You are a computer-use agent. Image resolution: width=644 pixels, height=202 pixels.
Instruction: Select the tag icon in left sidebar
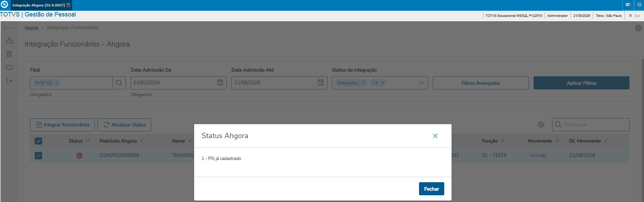coord(9,67)
